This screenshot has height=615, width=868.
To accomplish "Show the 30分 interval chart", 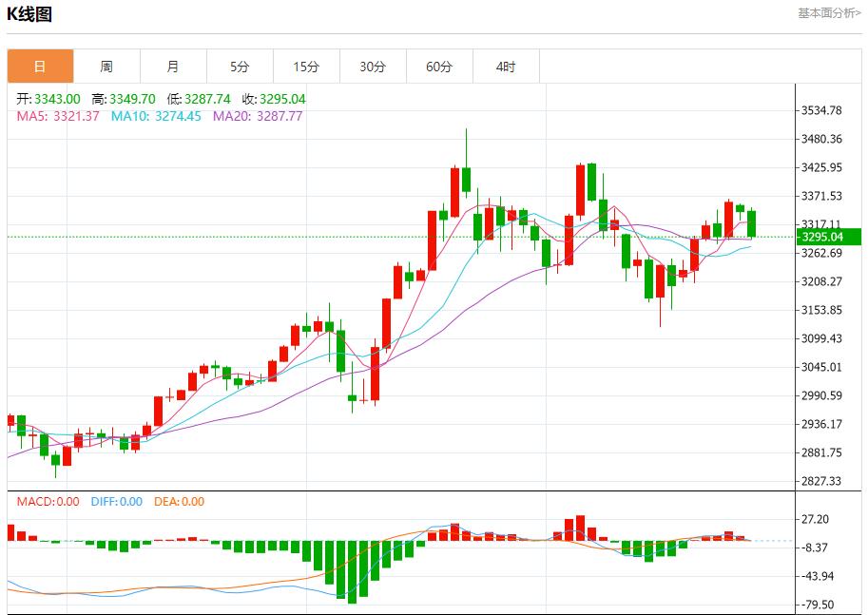I will [x=373, y=67].
